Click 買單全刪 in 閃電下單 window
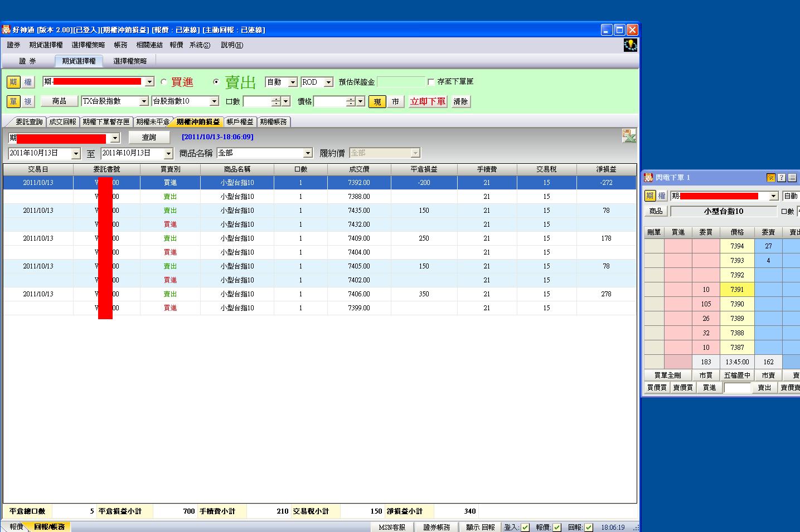Viewport: 800px width, 532px height. tap(667, 375)
